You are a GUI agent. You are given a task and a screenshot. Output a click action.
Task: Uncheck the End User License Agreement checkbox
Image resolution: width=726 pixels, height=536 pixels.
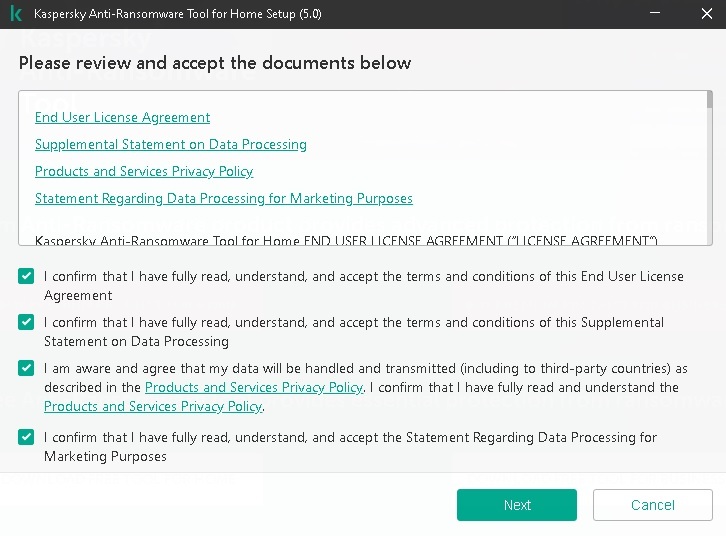pyautogui.click(x=26, y=276)
